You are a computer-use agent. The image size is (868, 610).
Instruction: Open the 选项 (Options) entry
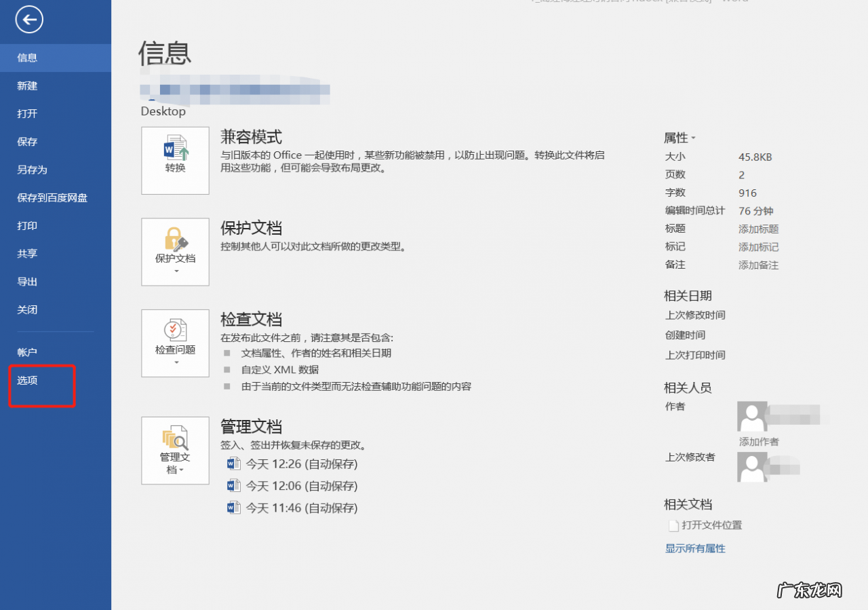click(27, 381)
